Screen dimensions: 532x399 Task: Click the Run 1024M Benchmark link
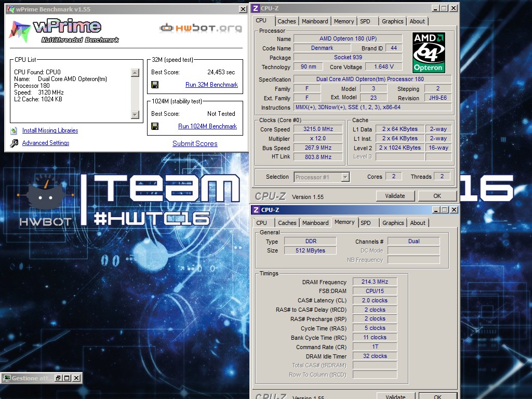tap(208, 127)
